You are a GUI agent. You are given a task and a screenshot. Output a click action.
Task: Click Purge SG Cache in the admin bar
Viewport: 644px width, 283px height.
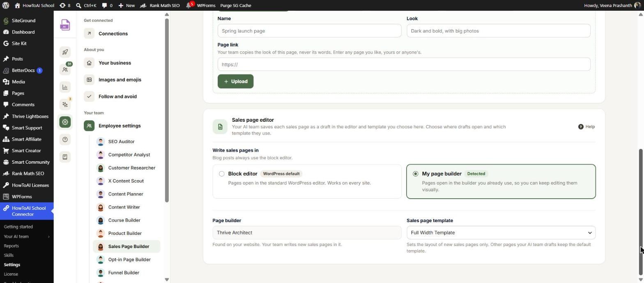tap(236, 5)
